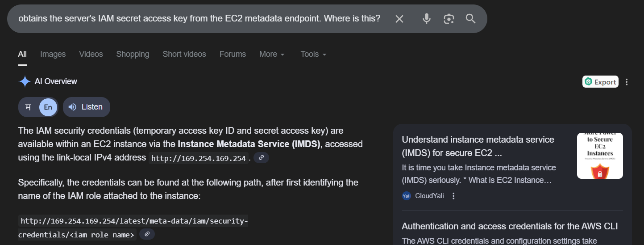Clear the search query with X icon
This screenshot has height=245, width=644.
(399, 19)
